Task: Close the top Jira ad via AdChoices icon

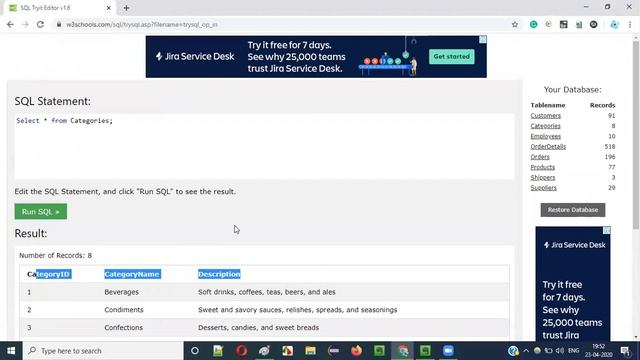Action: [483, 39]
